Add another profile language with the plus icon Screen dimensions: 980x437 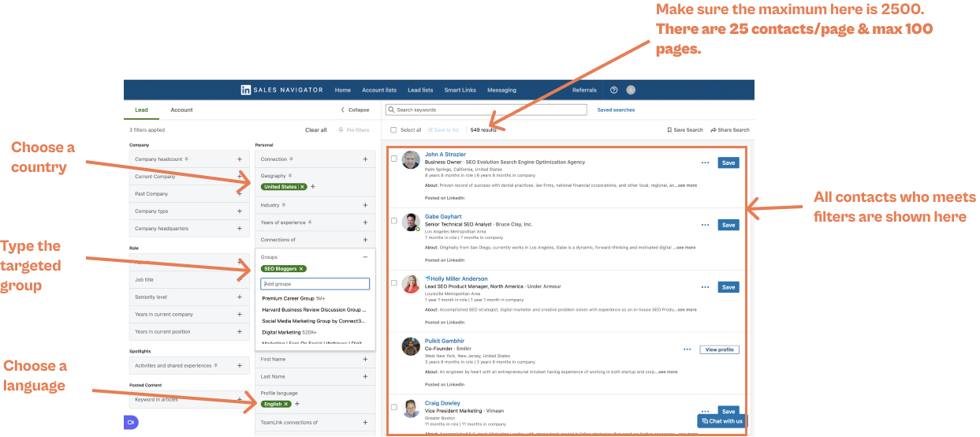tap(297, 404)
